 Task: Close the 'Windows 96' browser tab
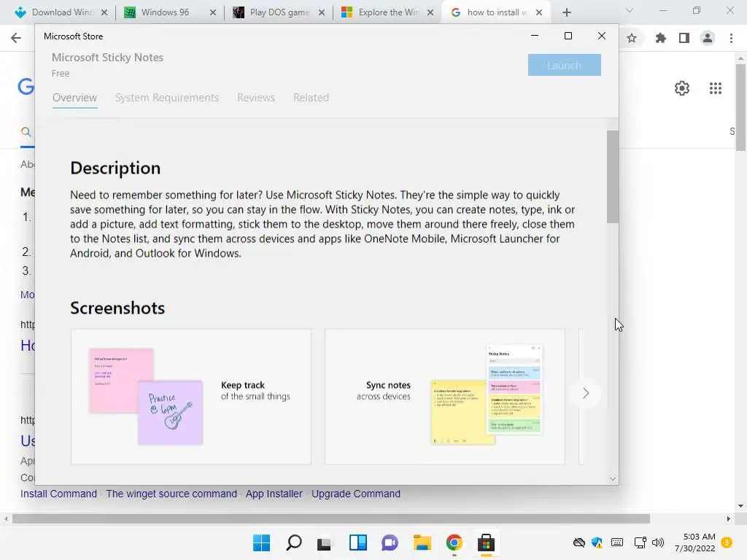click(213, 12)
